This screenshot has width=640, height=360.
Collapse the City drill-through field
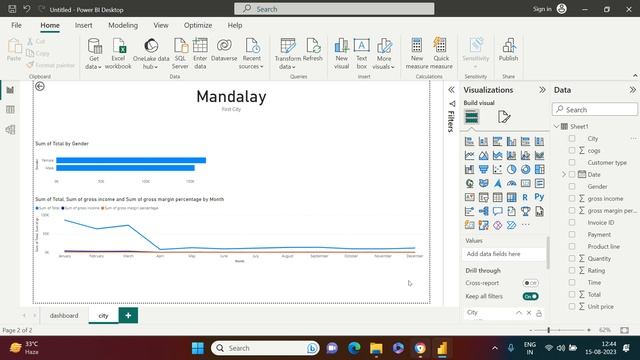[518, 313]
